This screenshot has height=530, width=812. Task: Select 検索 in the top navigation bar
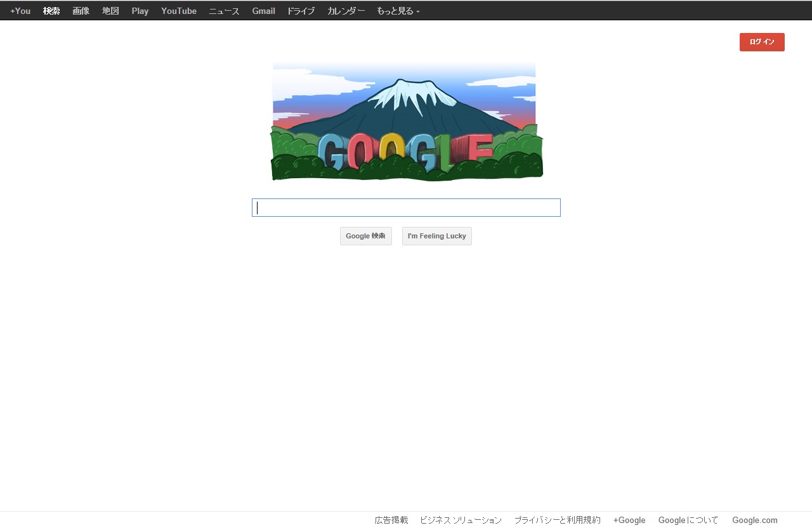(x=51, y=11)
